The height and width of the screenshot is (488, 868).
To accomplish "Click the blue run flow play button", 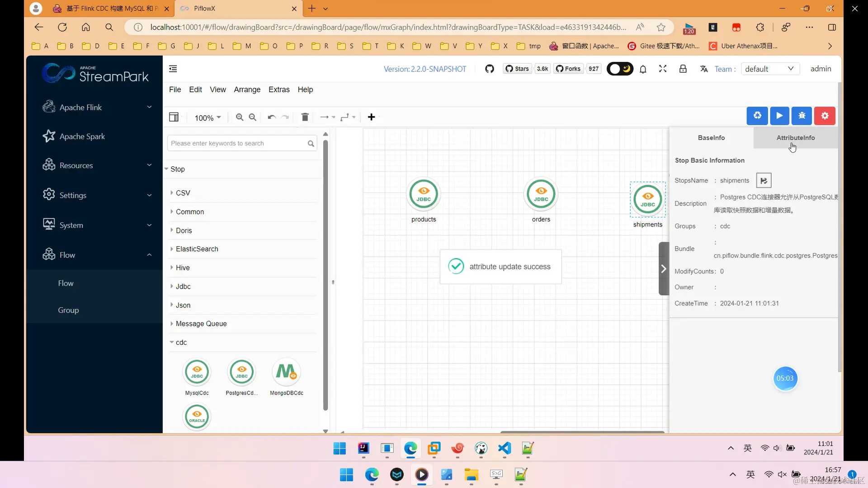I will [779, 116].
